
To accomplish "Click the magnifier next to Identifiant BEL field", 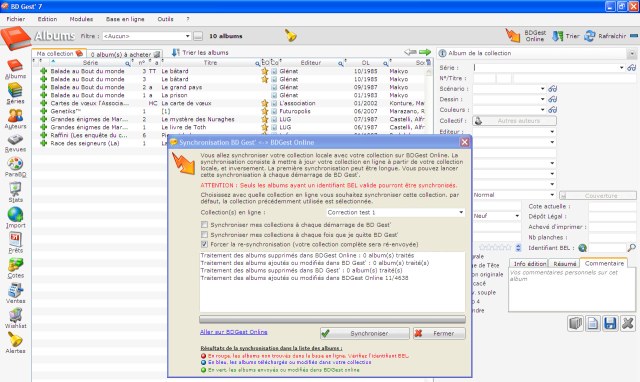I will pos(631,248).
